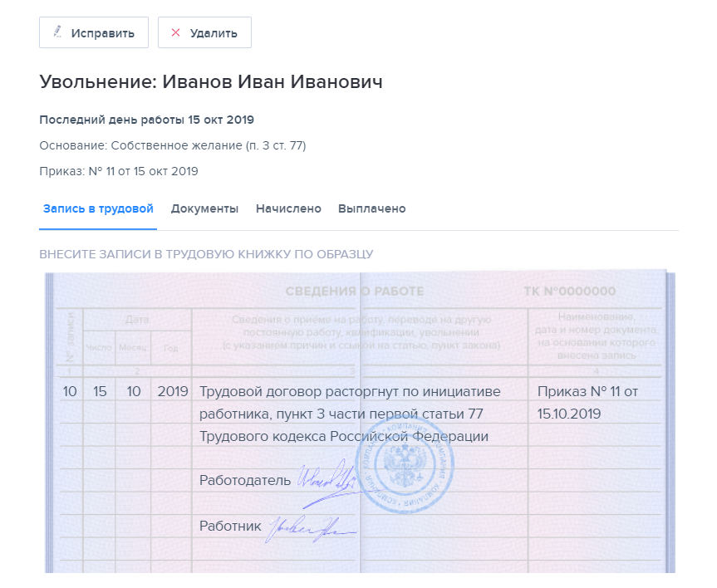Click the employee signature next to Работник
717x588 pixels.
click(x=306, y=527)
